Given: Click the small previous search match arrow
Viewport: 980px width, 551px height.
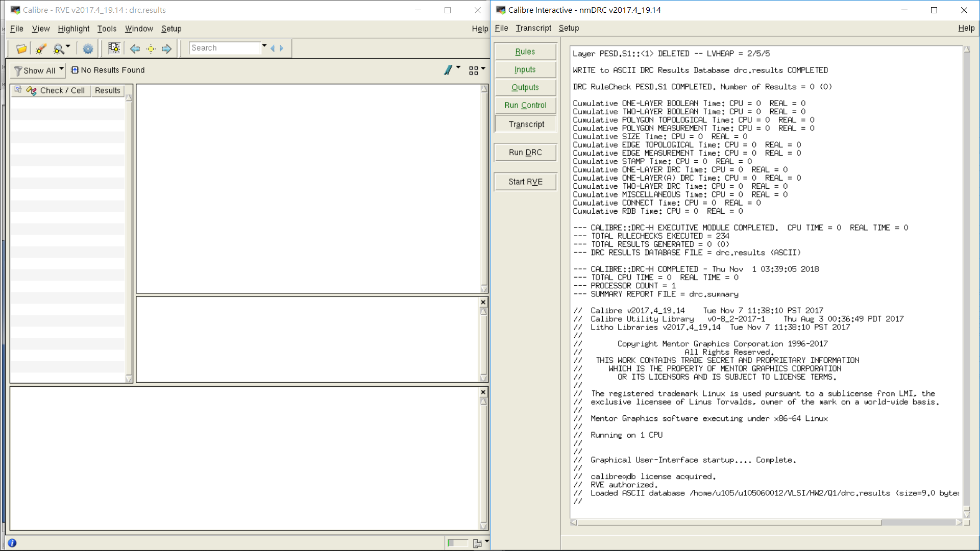Looking at the screenshot, I should 273,48.
